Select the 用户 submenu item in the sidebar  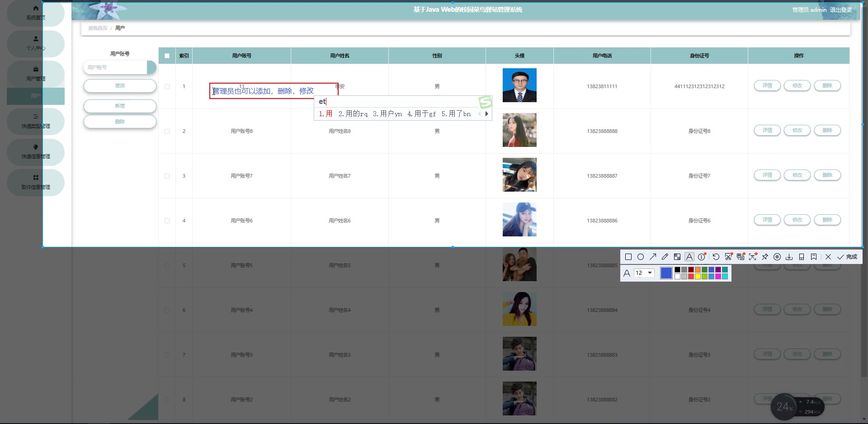tap(36, 96)
